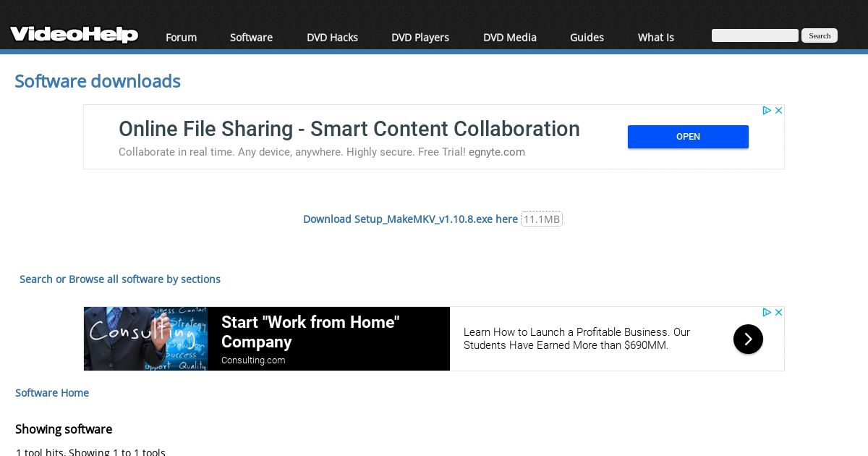This screenshot has width=868, height=456.
Task: Click Start "Work from Home" Company ad title
Action: [x=310, y=332]
